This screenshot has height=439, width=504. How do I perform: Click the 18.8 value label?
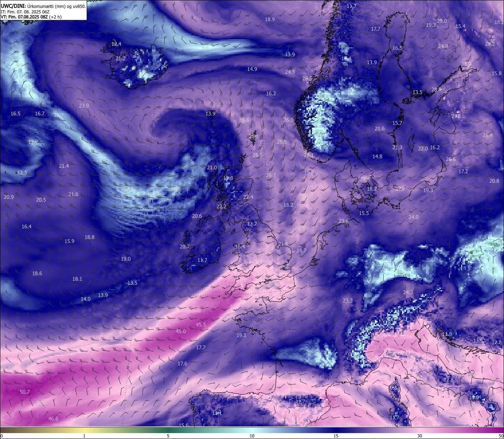point(89,237)
